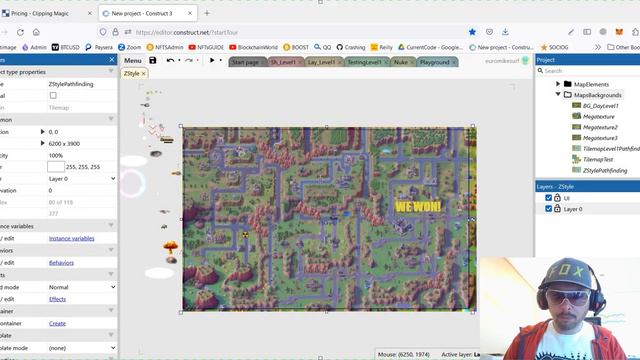Screen dimensions: 640x360
Task: Open a new browser tab
Action: (x=207, y=13)
